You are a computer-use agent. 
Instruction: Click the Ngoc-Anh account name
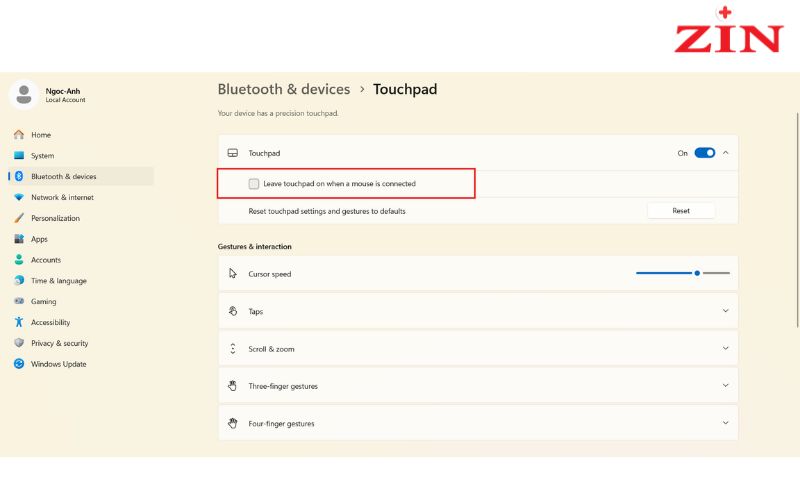tap(63, 91)
